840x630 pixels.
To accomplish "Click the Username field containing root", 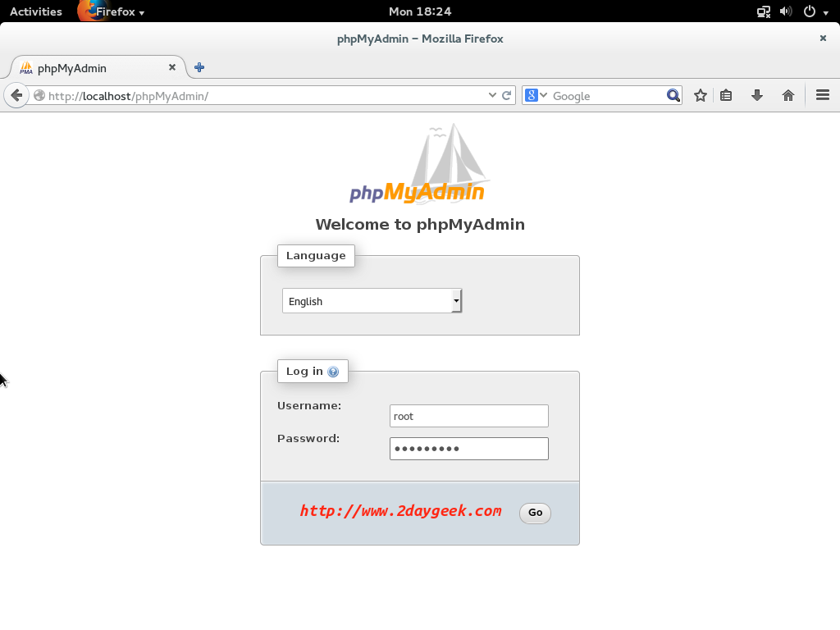I will (468, 416).
